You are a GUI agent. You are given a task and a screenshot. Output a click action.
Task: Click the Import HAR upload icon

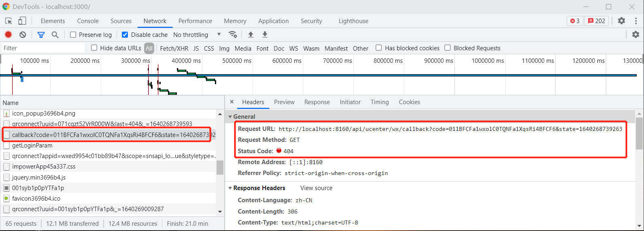coord(251,35)
